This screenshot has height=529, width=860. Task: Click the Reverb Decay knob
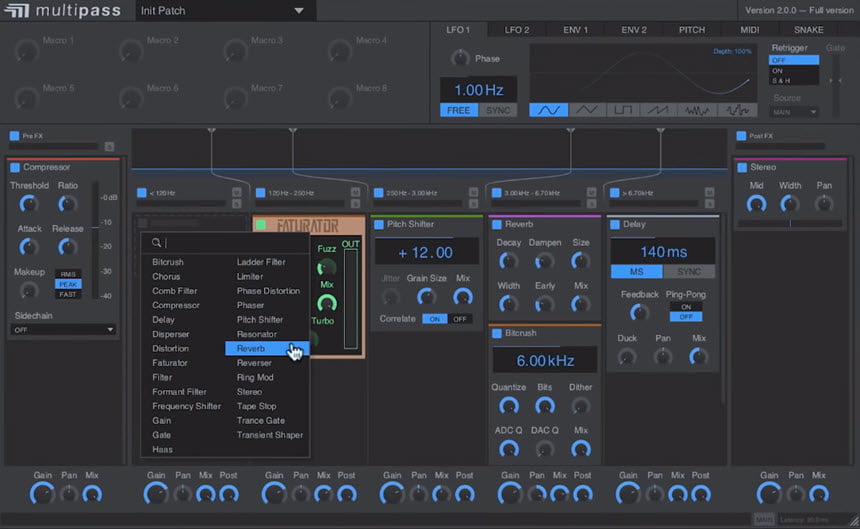pyautogui.click(x=508, y=261)
